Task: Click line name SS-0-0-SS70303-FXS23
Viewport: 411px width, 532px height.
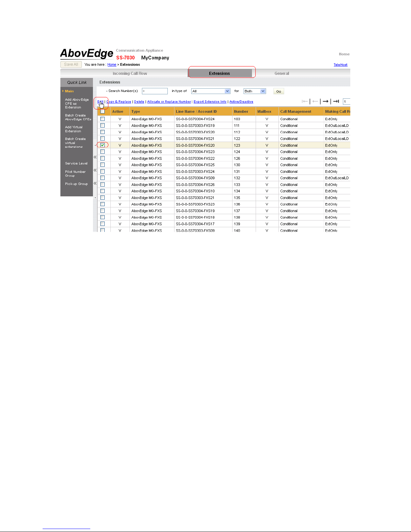Action: [x=195, y=204]
